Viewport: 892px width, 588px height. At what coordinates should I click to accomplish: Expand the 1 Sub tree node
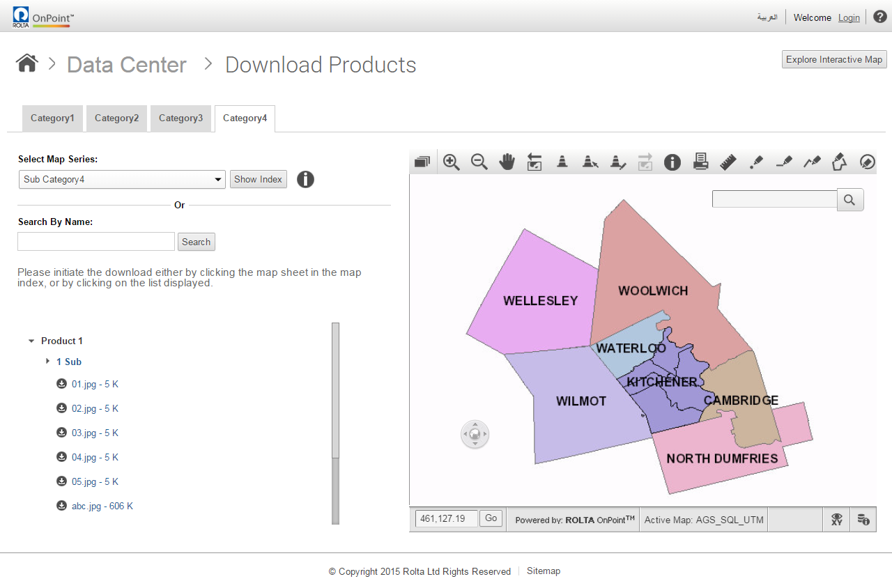coord(48,362)
